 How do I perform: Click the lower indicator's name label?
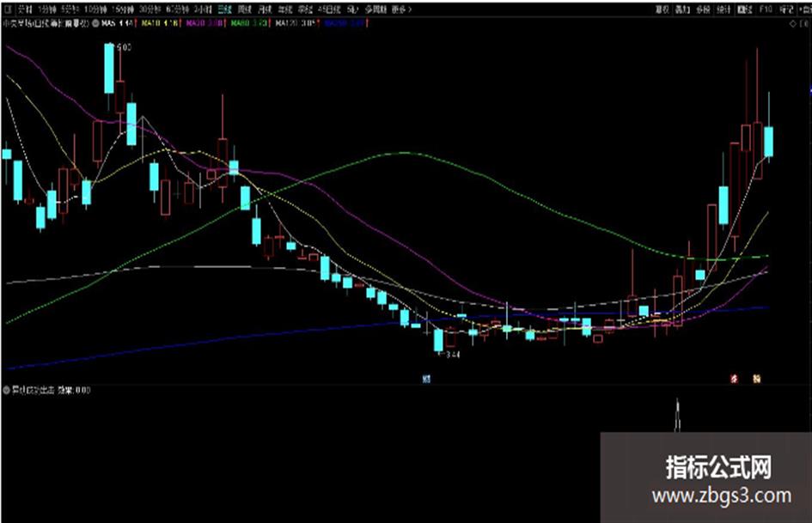click(34, 390)
